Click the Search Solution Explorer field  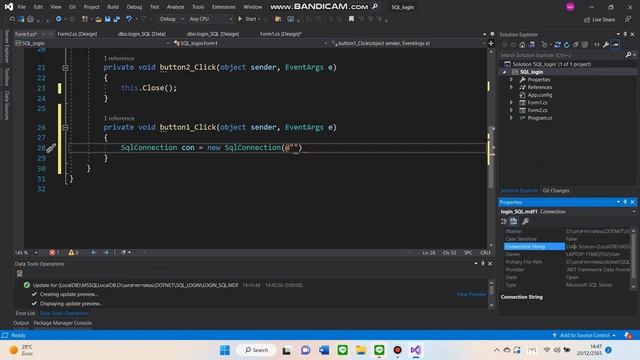click(562, 55)
